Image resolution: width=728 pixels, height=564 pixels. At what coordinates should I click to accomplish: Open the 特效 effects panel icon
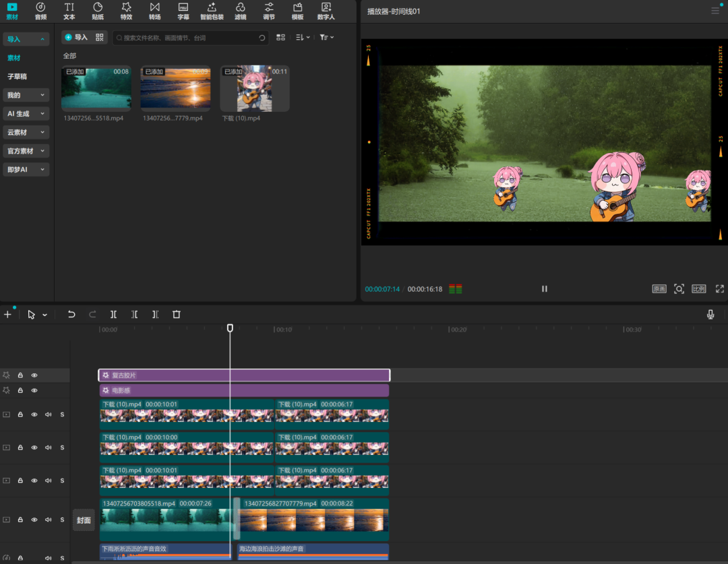pos(126,11)
